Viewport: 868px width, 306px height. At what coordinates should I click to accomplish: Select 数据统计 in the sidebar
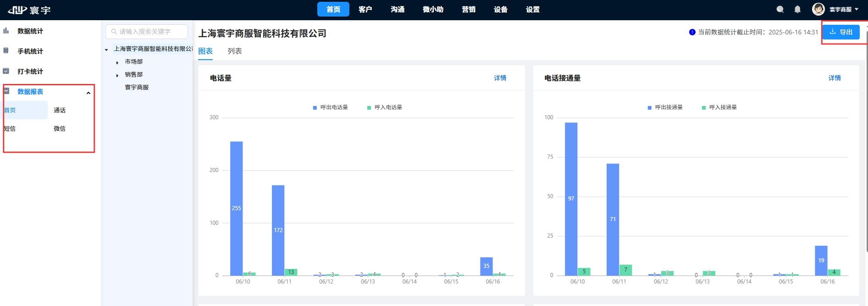point(30,31)
